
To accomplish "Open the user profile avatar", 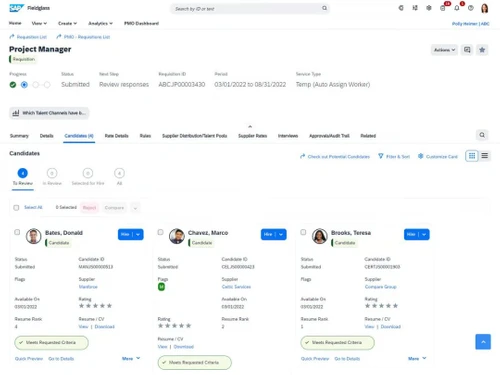I will tap(485, 8).
